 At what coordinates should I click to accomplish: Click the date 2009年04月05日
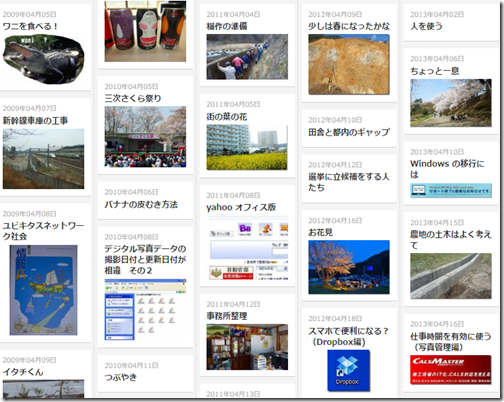pyautogui.click(x=29, y=14)
